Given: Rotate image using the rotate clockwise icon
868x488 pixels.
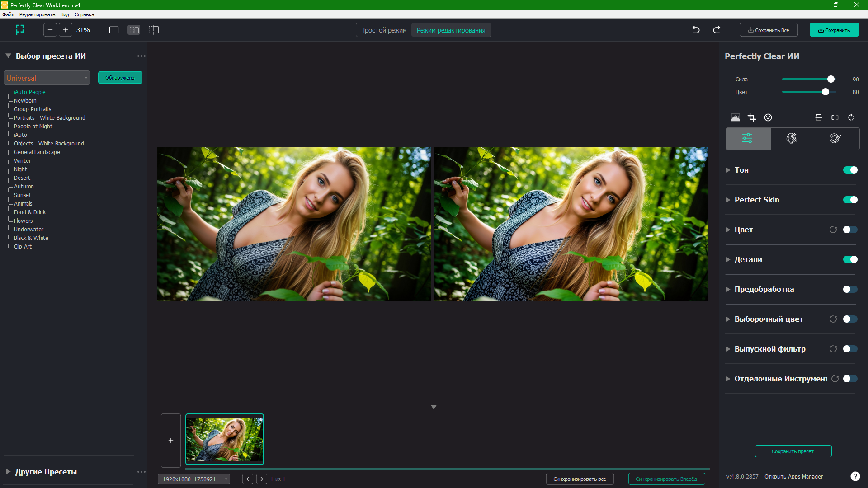Looking at the screenshot, I should point(851,117).
